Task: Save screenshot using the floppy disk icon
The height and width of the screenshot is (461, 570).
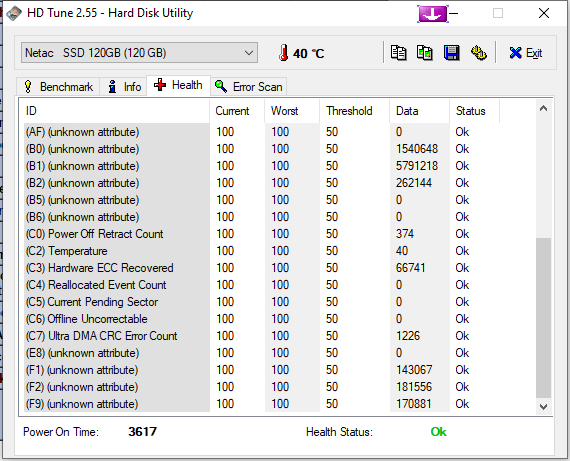Action: click(x=451, y=53)
